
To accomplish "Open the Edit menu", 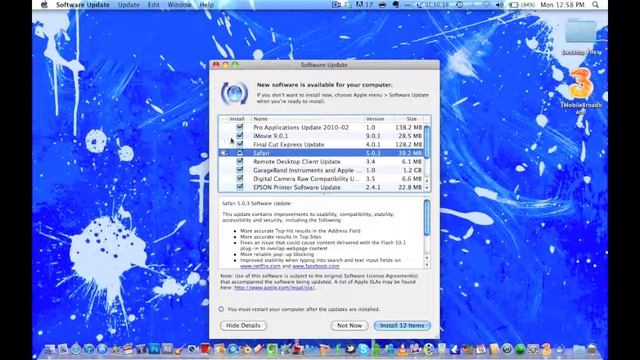I will pos(153,5).
